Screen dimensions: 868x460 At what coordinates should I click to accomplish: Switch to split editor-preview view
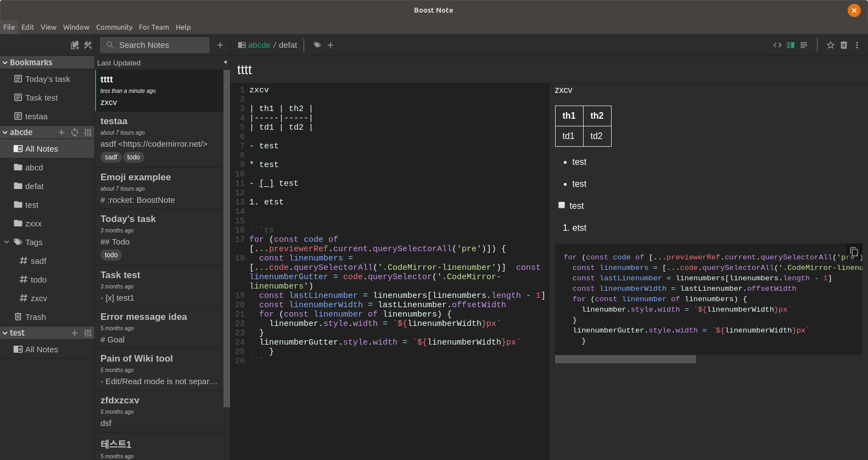pyautogui.click(x=791, y=45)
